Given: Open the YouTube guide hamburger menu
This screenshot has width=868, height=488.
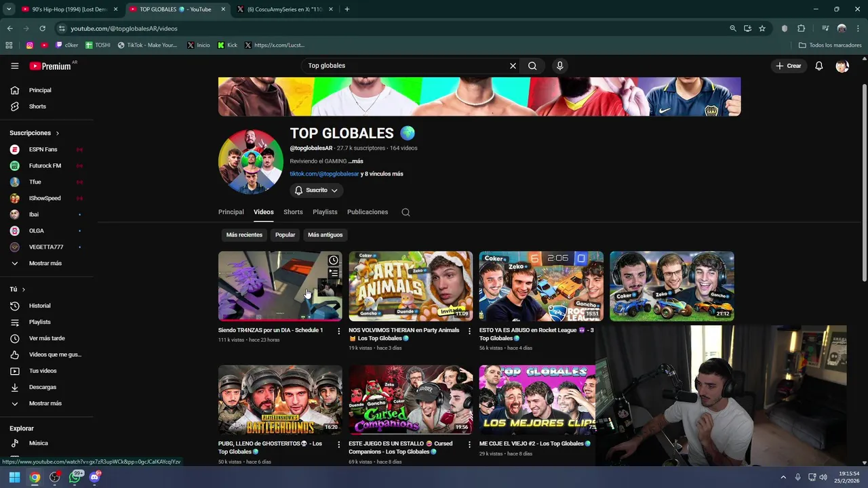Looking at the screenshot, I should pyautogui.click(x=14, y=66).
